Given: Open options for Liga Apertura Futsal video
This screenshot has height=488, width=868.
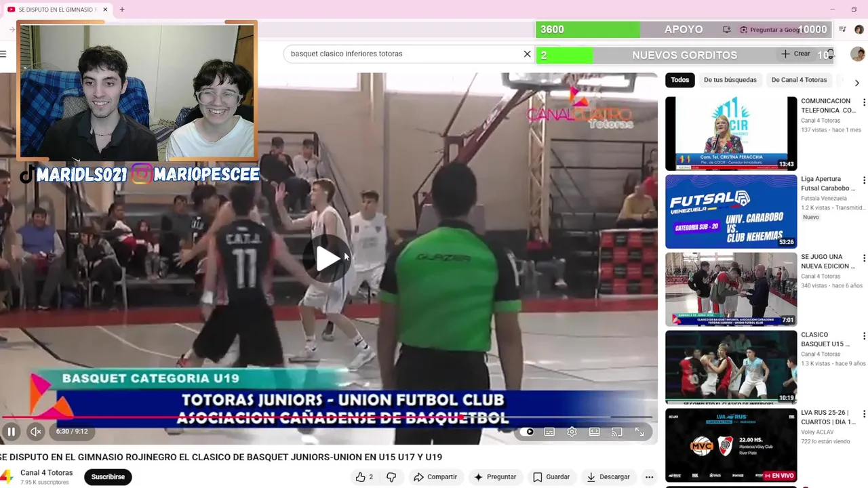Looking at the screenshot, I should pyautogui.click(x=863, y=180).
